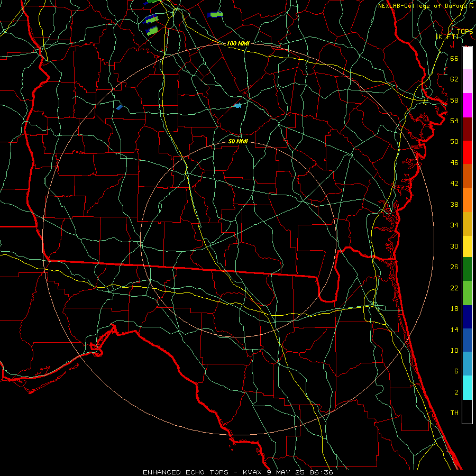The width and height of the screenshot is (476, 476).
Task: Click the "50" legend value
Action: [x=454, y=141]
